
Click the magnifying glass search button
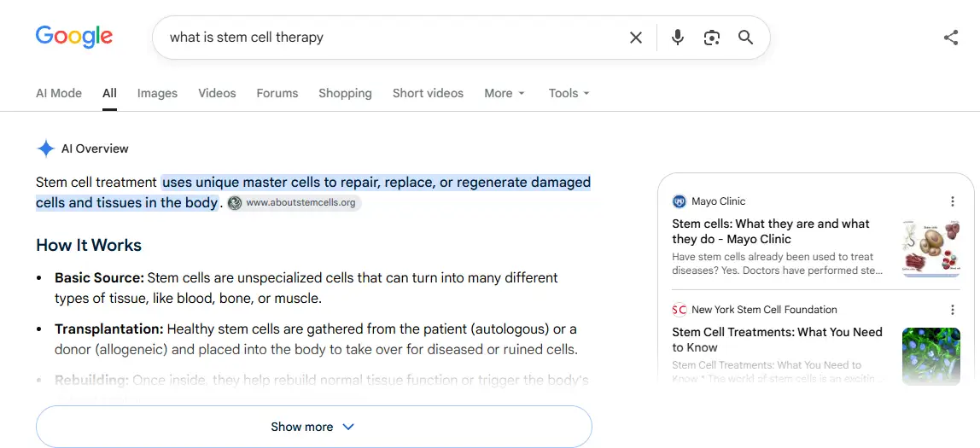click(x=745, y=38)
